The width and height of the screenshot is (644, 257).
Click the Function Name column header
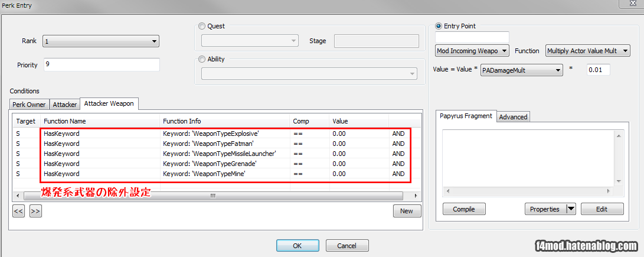pyautogui.click(x=100, y=121)
